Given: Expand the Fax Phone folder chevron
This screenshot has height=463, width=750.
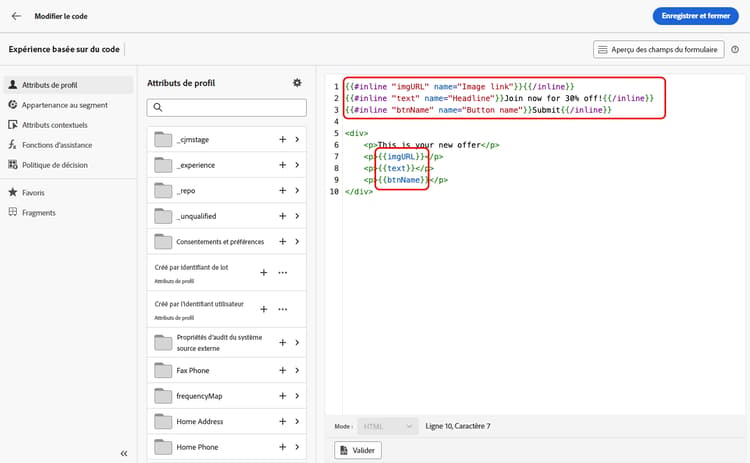Looking at the screenshot, I should (297, 370).
